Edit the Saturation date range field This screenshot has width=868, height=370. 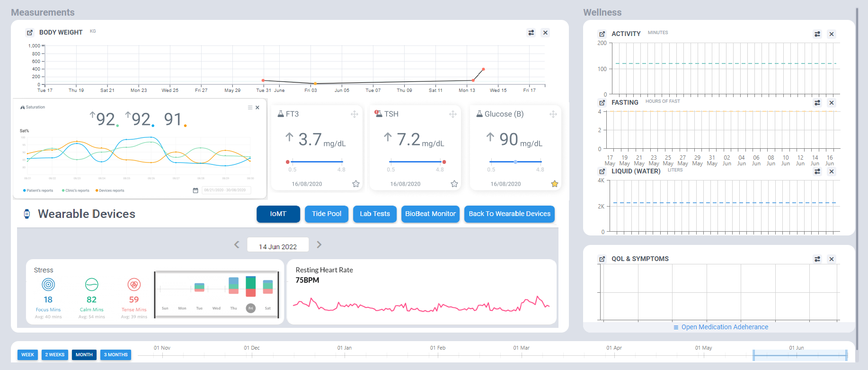coord(226,190)
